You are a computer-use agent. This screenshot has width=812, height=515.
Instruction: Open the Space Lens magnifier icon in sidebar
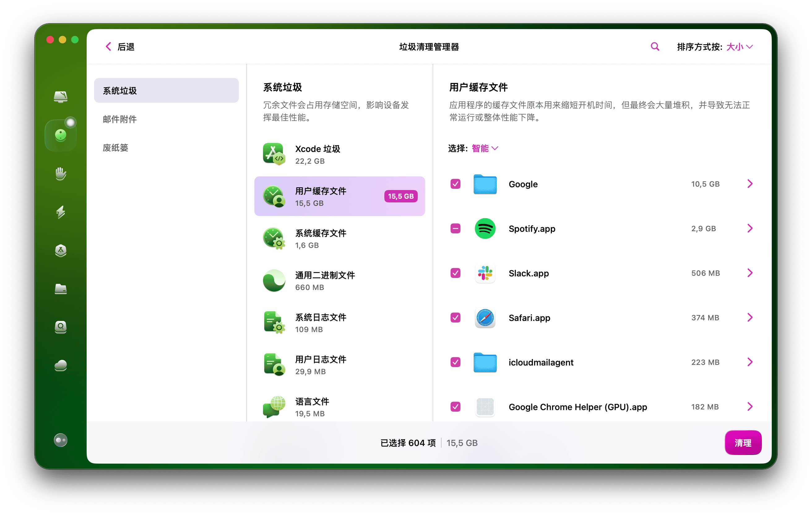pos(61,327)
